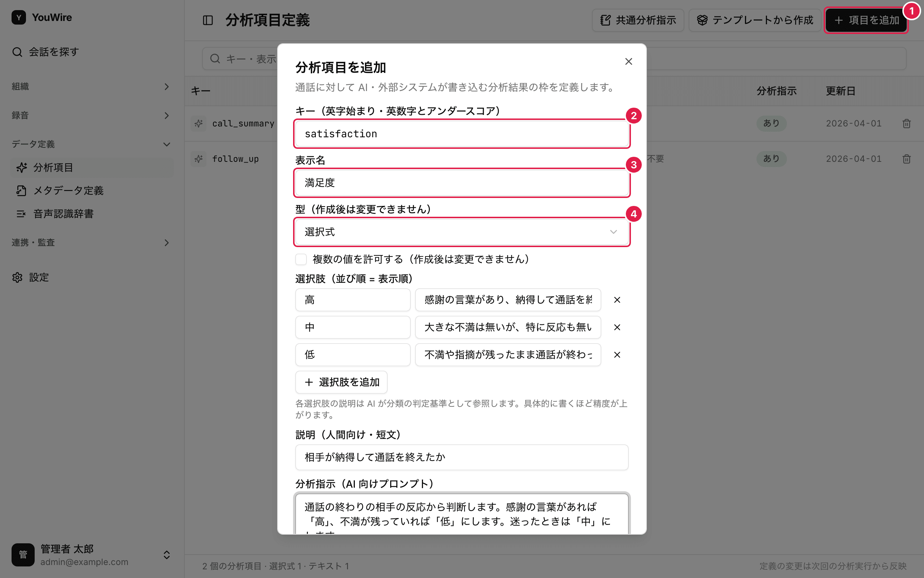The height and width of the screenshot is (578, 924).
Task: Edit the option name field 高
Action: (353, 300)
